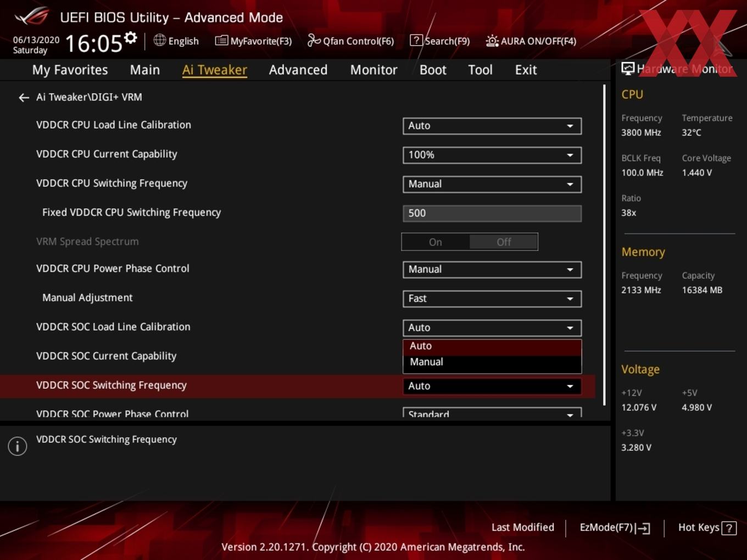747x560 pixels.
Task: Toggle AURA ON/OFF(F4)
Action: pos(531,41)
